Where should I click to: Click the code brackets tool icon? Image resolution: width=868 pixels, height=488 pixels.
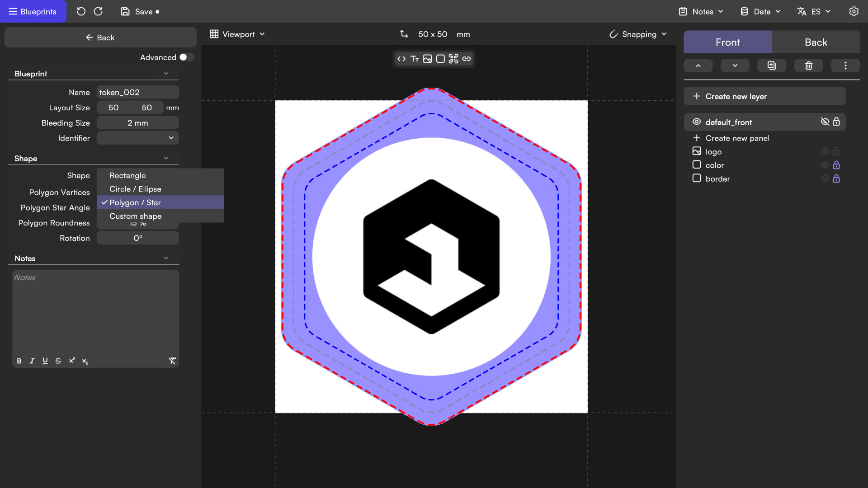[401, 59]
